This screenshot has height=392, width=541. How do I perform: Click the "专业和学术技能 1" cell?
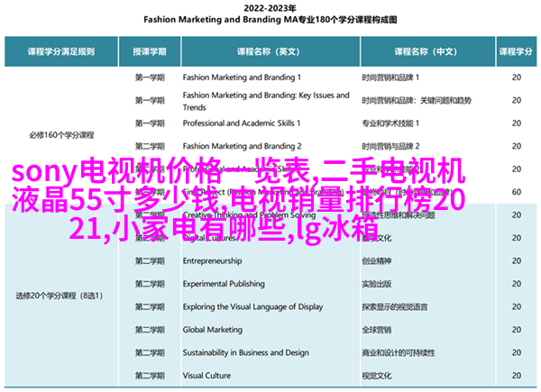point(390,123)
